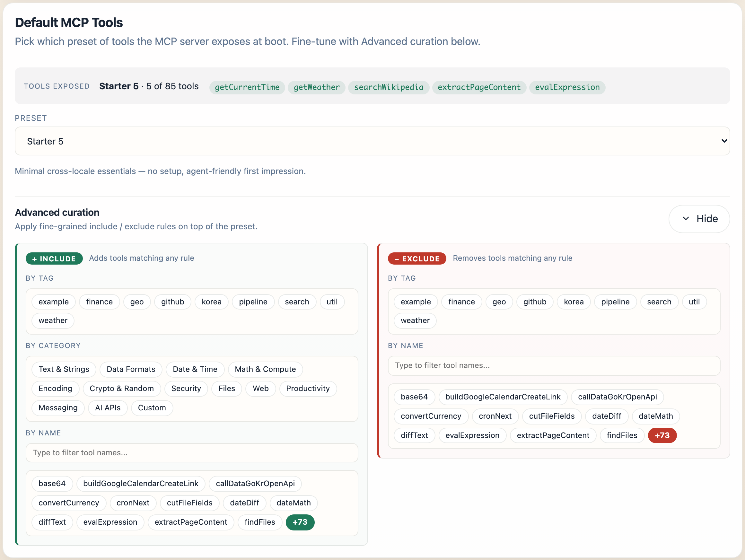Image resolution: width=745 pixels, height=560 pixels.
Task: Select Productivity category chip
Action: (308, 389)
